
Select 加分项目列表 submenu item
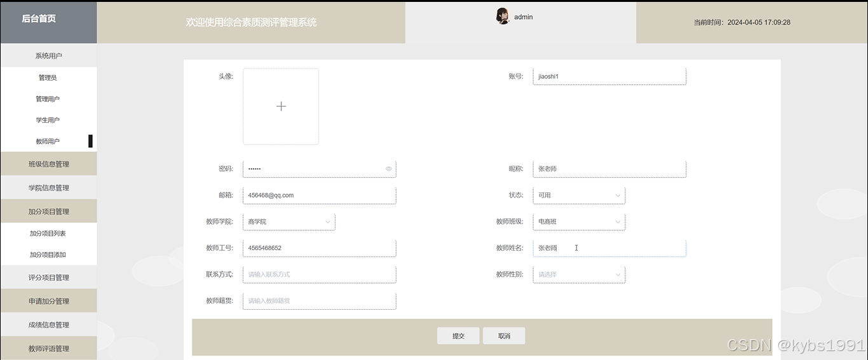[x=48, y=234]
